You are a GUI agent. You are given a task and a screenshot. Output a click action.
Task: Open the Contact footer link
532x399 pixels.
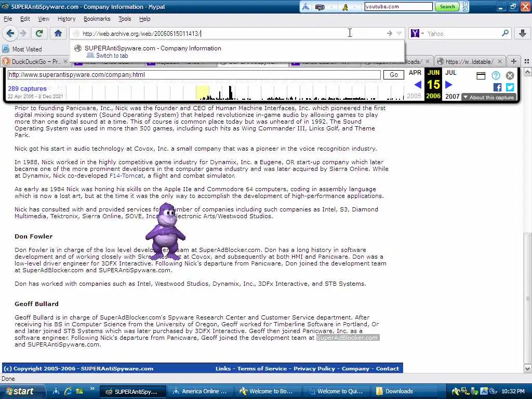click(x=388, y=368)
